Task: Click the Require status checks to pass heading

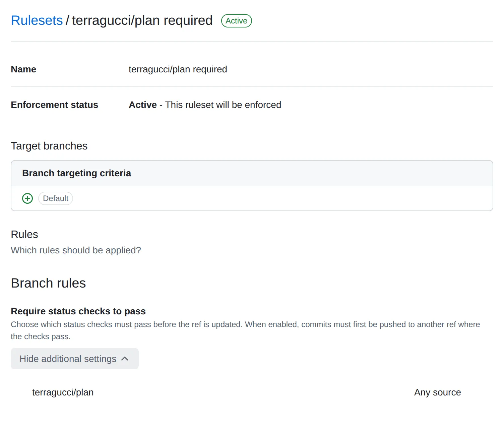Action: point(78,311)
